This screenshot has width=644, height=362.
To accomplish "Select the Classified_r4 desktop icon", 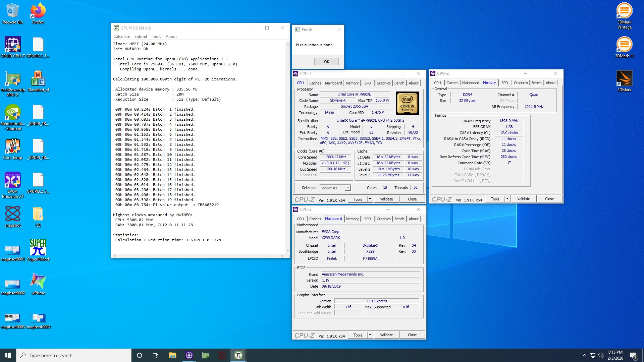I will tap(38, 81).
